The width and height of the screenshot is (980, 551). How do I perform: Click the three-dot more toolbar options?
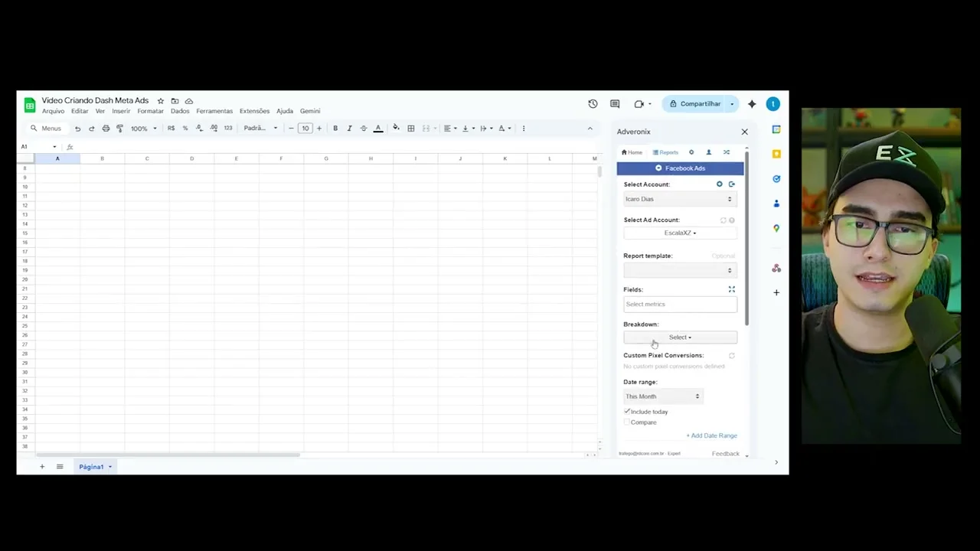pyautogui.click(x=524, y=129)
